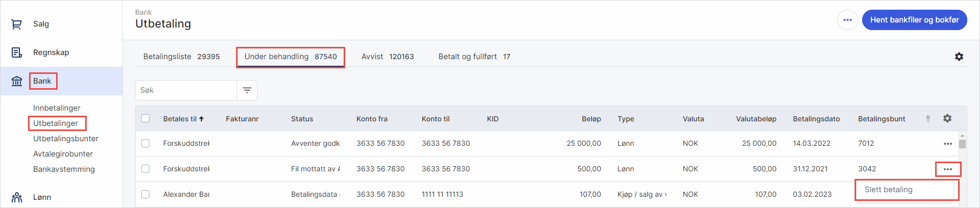Choose Slett betaling from the context menu
The height and width of the screenshot is (208, 980).
(x=888, y=190)
